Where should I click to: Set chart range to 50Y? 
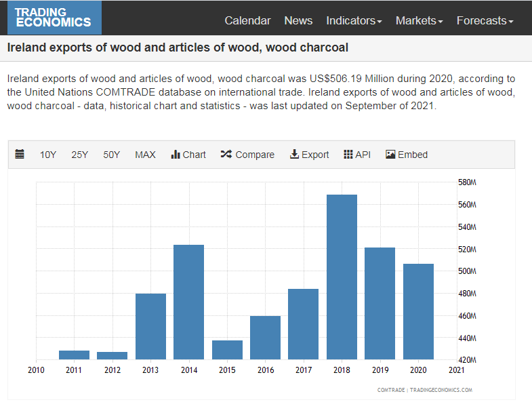pos(112,155)
